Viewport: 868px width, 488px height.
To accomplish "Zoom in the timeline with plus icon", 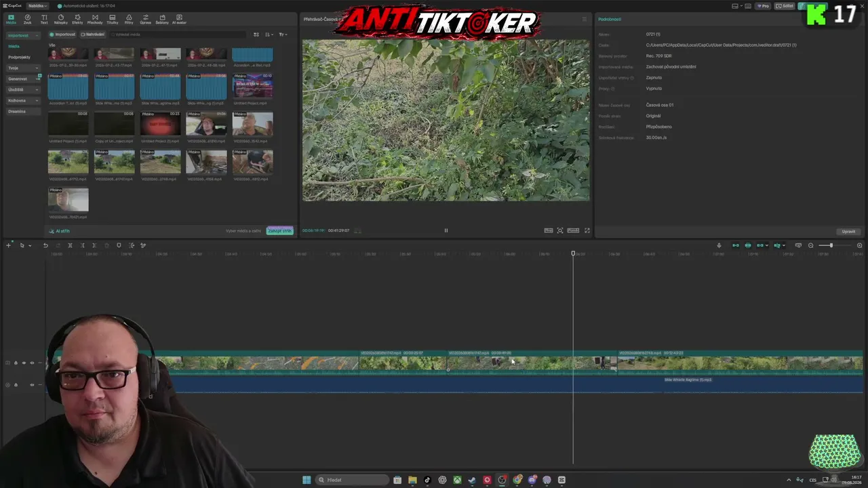I will pyautogui.click(x=859, y=245).
